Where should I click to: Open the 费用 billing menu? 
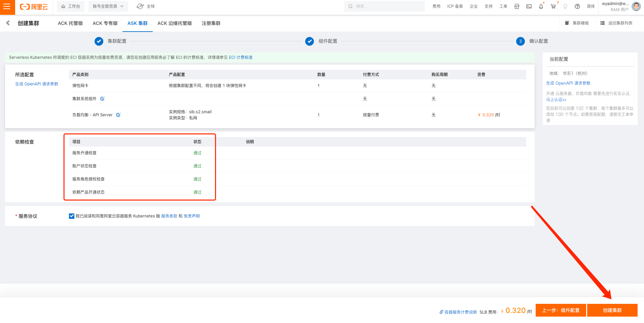436,6
